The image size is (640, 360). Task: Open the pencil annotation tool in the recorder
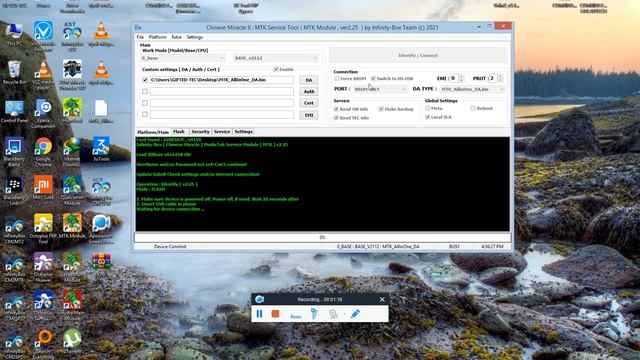pos(355,314)
